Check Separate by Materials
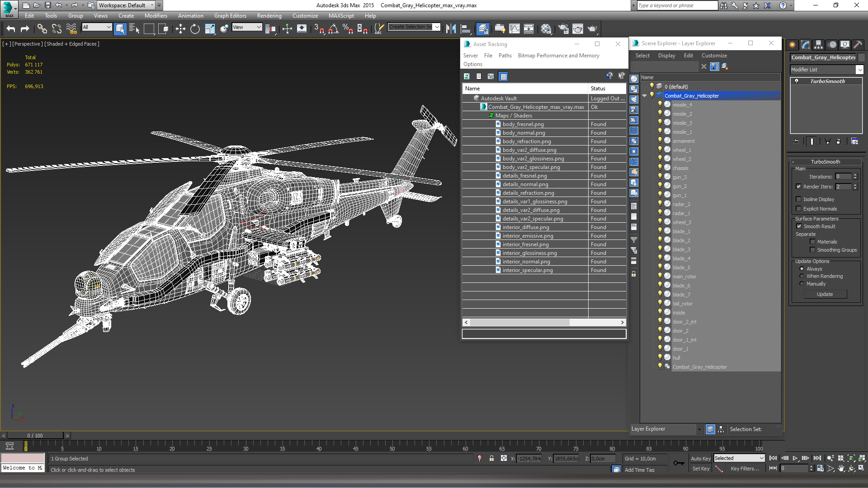This screenshot has height=488, width=868. point(812,242)
